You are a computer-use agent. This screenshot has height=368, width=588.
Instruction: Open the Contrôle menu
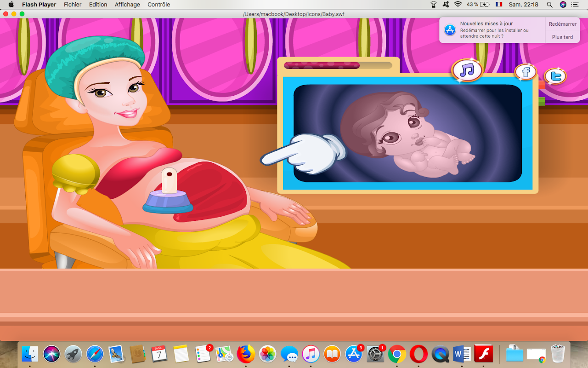(x=159, y=5)
